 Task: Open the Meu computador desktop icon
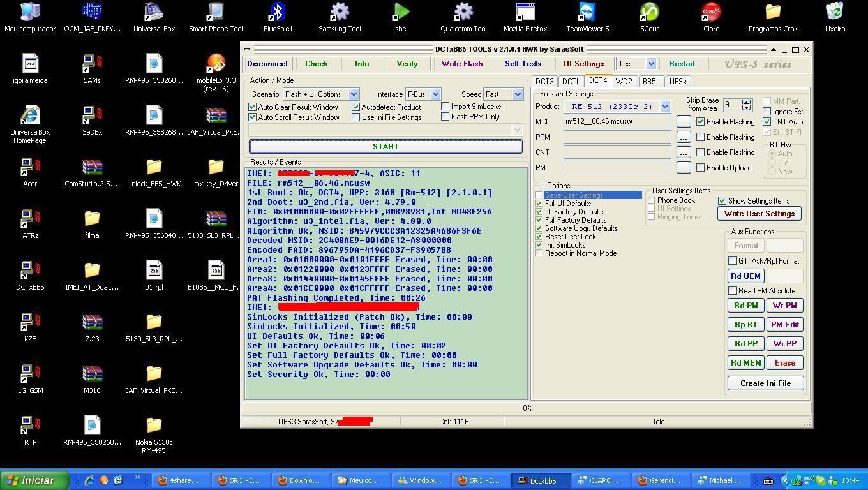[x=30, y=17]
